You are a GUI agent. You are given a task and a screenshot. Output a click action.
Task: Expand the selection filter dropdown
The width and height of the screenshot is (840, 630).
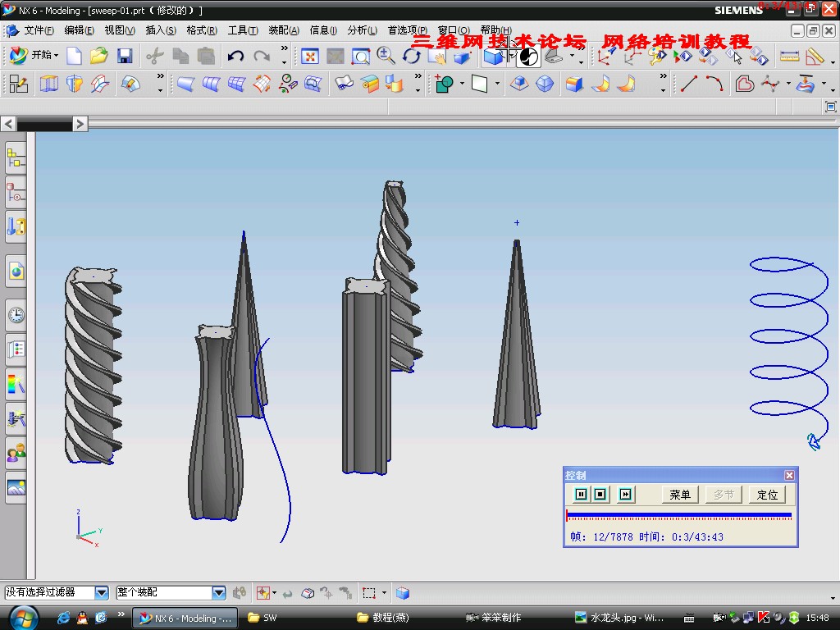pos(102,592)
